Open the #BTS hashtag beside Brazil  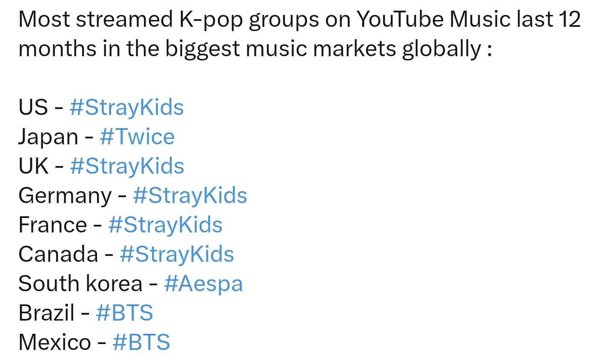[x=125, y=313]
